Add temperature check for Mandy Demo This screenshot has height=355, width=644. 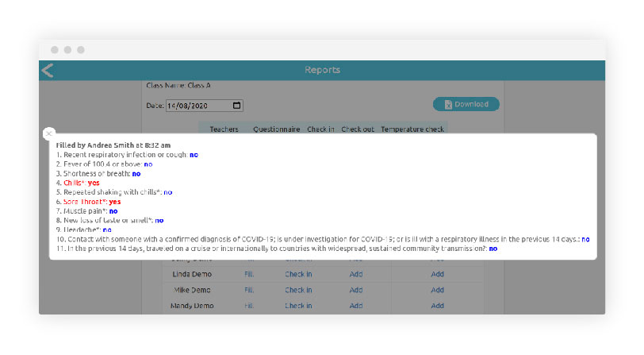coord(438,306)
